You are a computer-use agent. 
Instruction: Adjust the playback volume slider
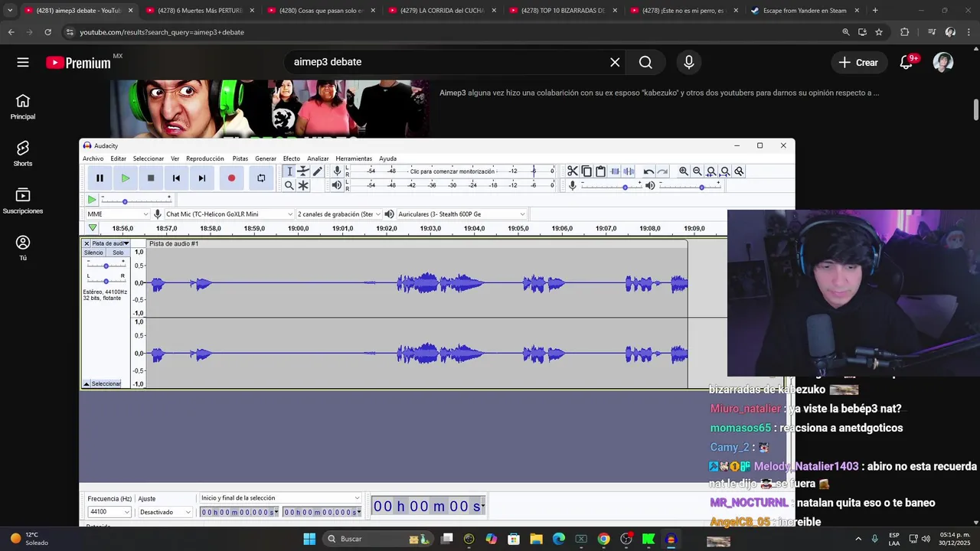pos(689,186)
